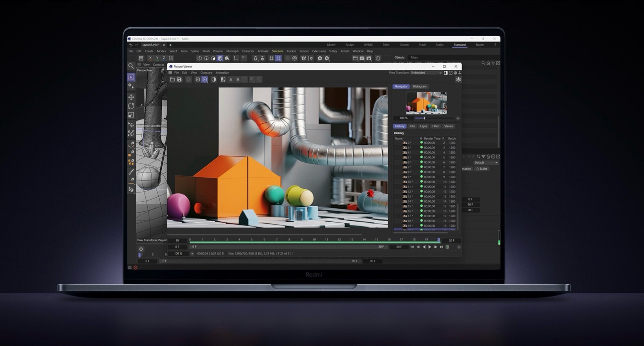
Task: Activate the Scale tool
Action: 131,115
